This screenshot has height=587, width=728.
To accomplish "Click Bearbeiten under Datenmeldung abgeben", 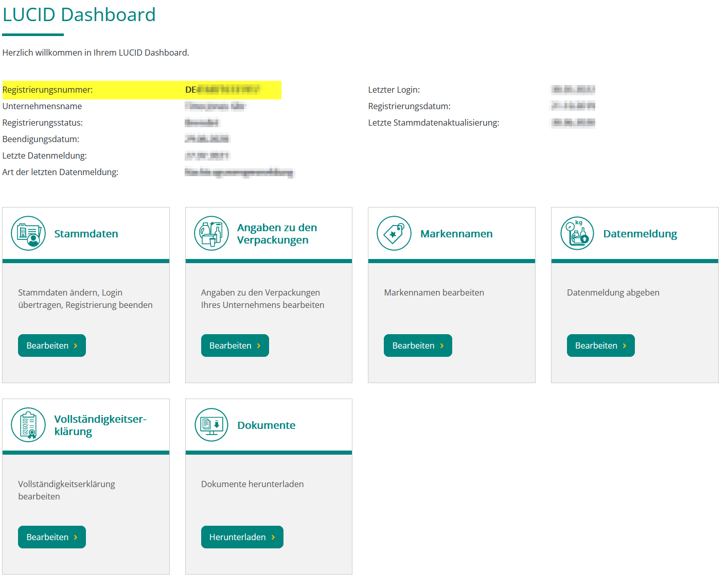I will click(601, 346).
